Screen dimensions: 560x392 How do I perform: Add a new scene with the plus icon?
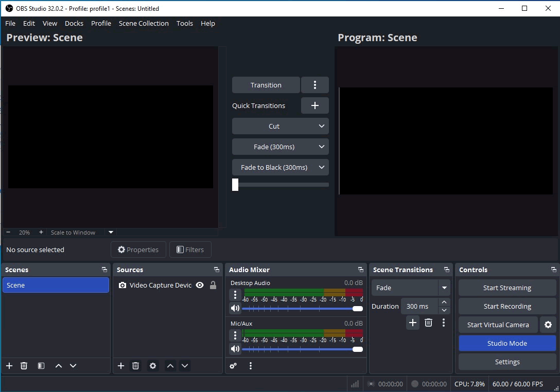(9, 366)
